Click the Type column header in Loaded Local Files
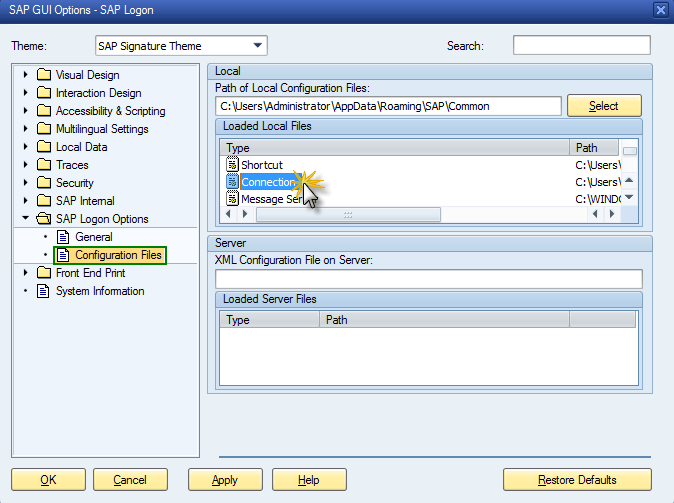 (395, 148)
